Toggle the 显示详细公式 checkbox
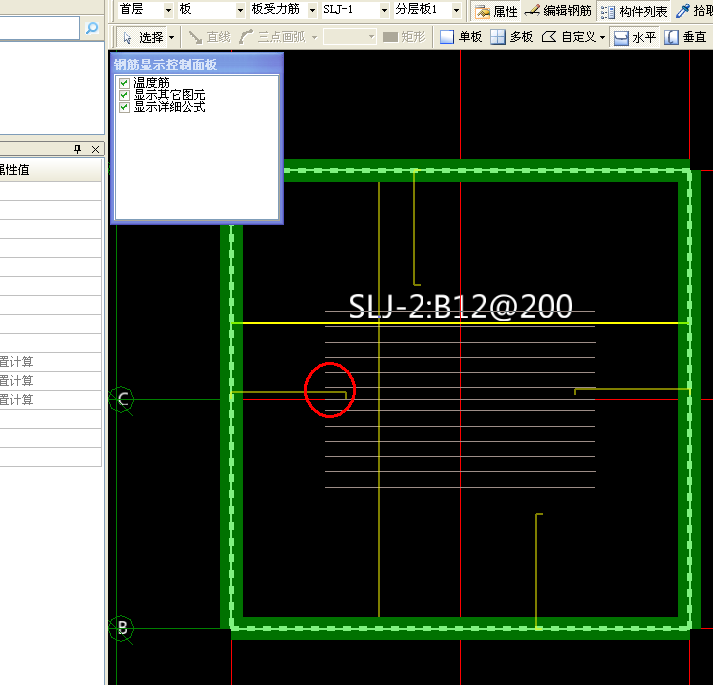Image resolution: width=713 pixels, height=685 pixels. (124, 107)
